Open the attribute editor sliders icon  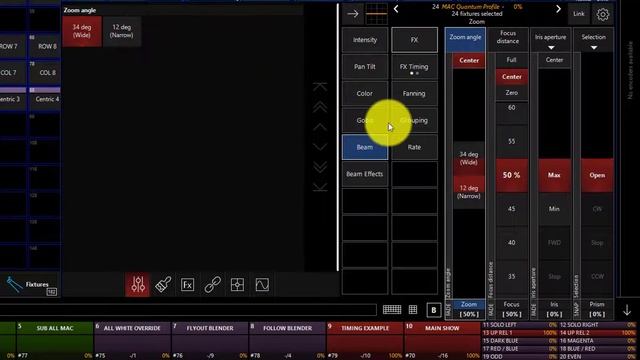pyautogui.click(x=138, y=284)
